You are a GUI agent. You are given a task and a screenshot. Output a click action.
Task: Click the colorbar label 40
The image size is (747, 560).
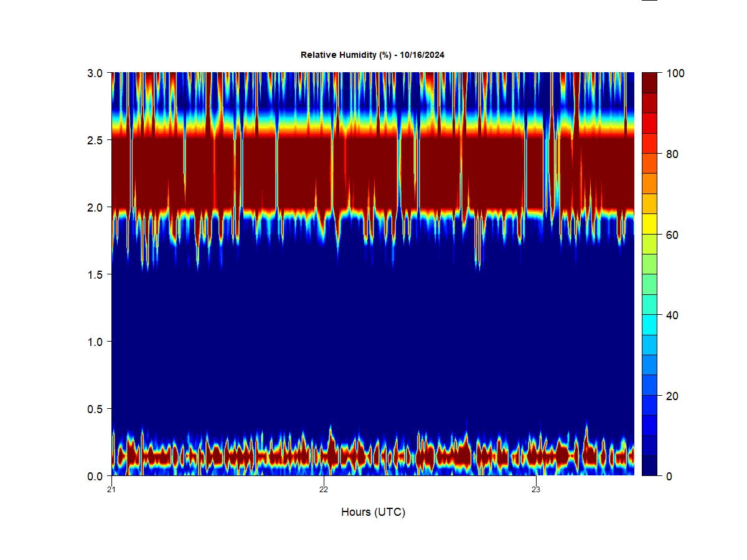point(672,315)
